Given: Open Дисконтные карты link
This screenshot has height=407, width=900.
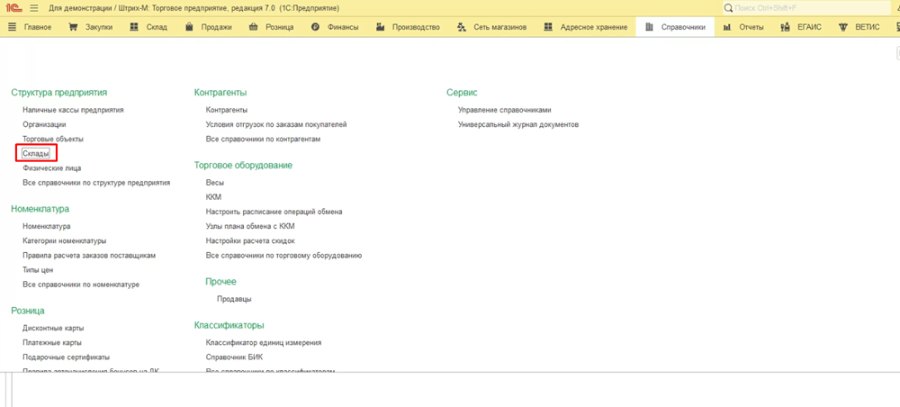Looking at the screenshot, I should [53, 328].
